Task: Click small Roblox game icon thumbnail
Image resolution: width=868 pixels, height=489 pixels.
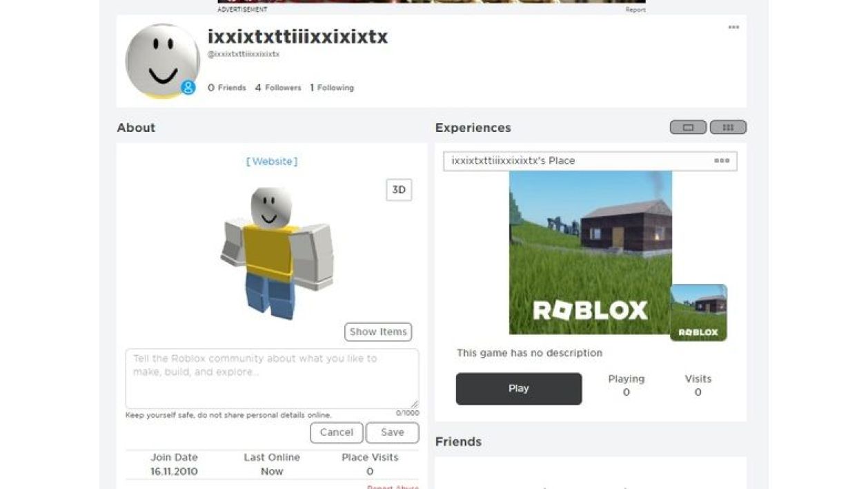Action: click(698, 312)
